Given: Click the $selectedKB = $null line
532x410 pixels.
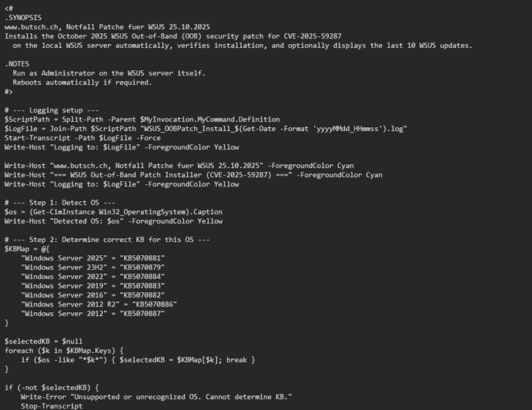Looking at the screenshot, I should (43, 341).
